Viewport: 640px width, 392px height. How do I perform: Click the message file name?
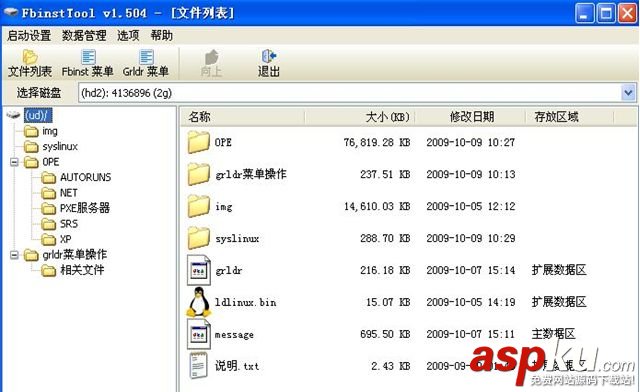tap(234, 335)
